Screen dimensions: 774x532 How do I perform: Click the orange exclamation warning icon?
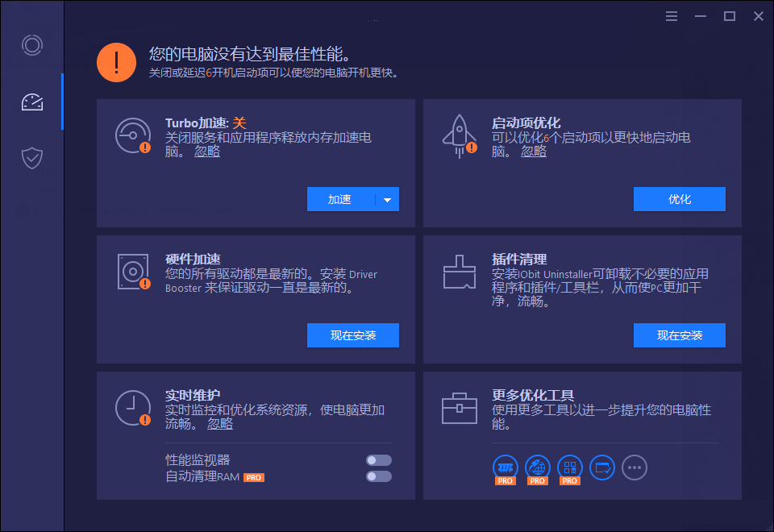point(116,62)
